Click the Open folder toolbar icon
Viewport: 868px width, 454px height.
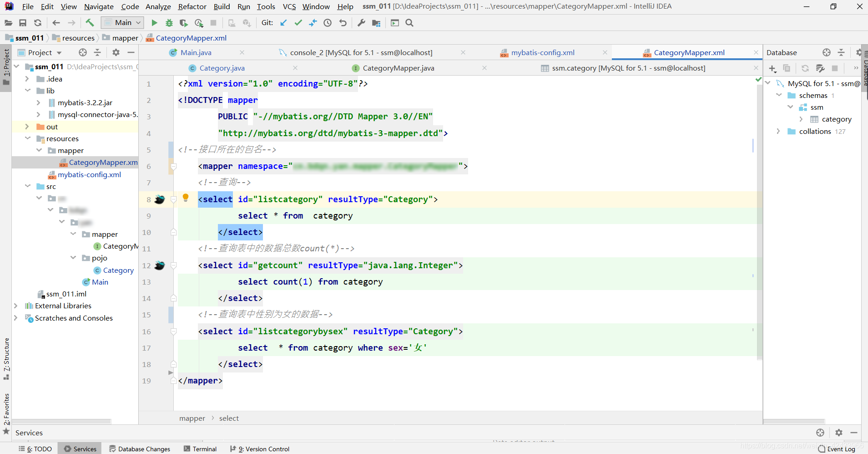8,23
